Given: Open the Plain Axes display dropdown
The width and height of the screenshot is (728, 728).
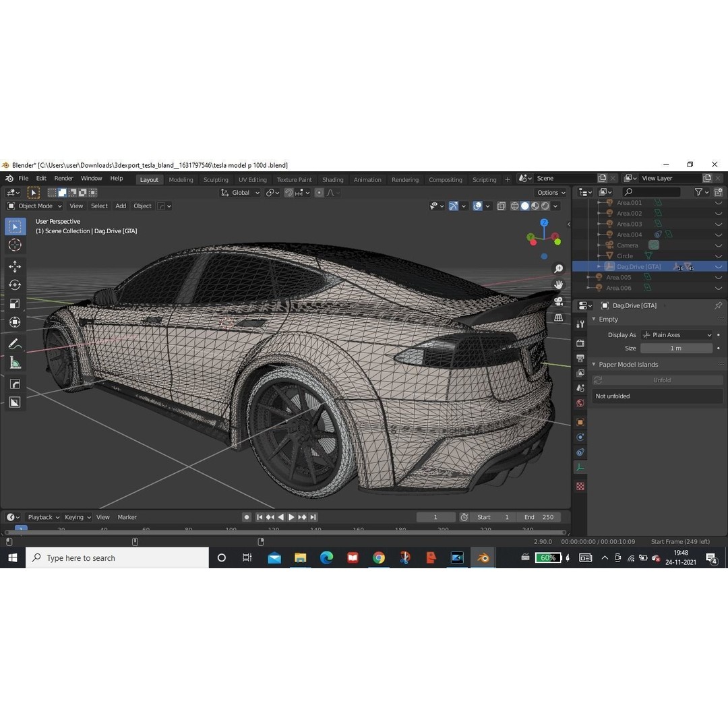Looking at the screenshot, I should 677,335.
